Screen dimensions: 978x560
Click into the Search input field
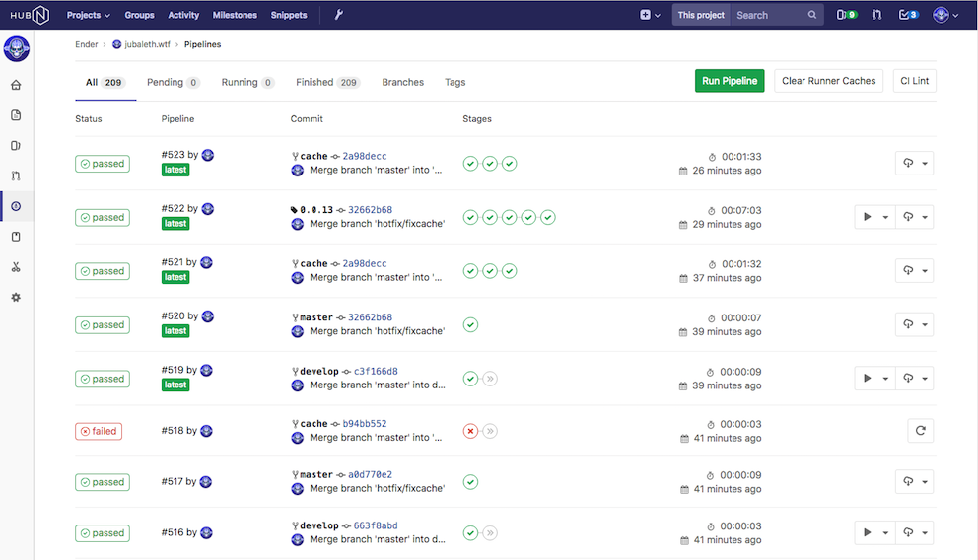[x=770, y=15]
